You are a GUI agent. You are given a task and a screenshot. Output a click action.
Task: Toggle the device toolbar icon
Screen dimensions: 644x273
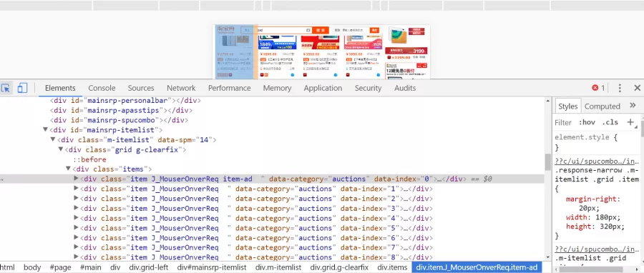click(x=22, y=88)
